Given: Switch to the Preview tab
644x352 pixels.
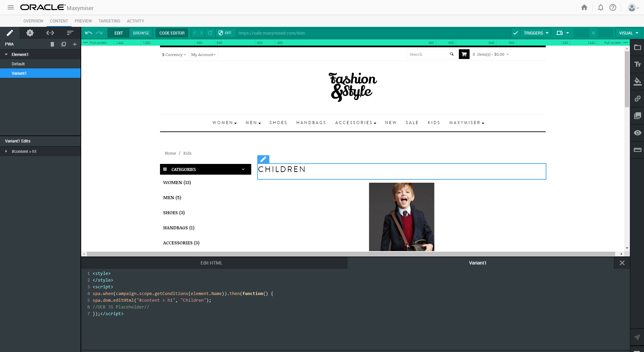Looking at the screenshot, I should point(83,21).
